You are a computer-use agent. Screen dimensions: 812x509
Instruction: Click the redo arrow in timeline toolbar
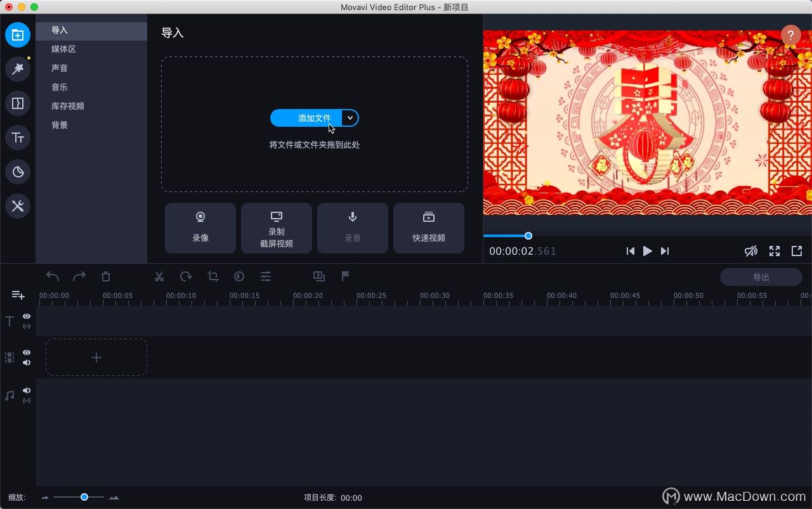79,276
